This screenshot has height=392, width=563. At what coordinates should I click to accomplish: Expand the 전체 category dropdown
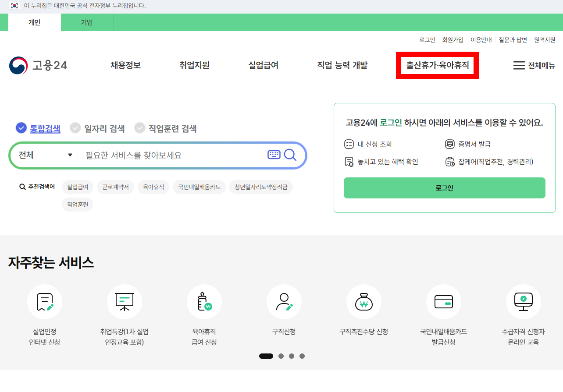pyautogui.click(x=43, y=155)
